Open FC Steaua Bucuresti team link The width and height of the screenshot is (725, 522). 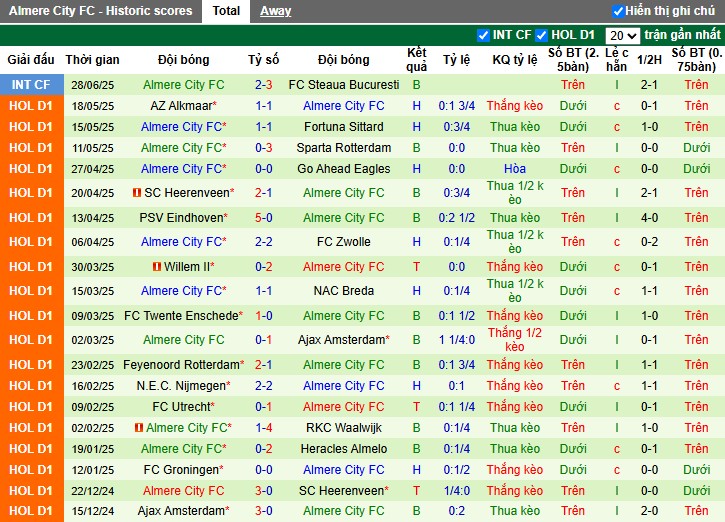pyautogui.click(x=344, y=85)
